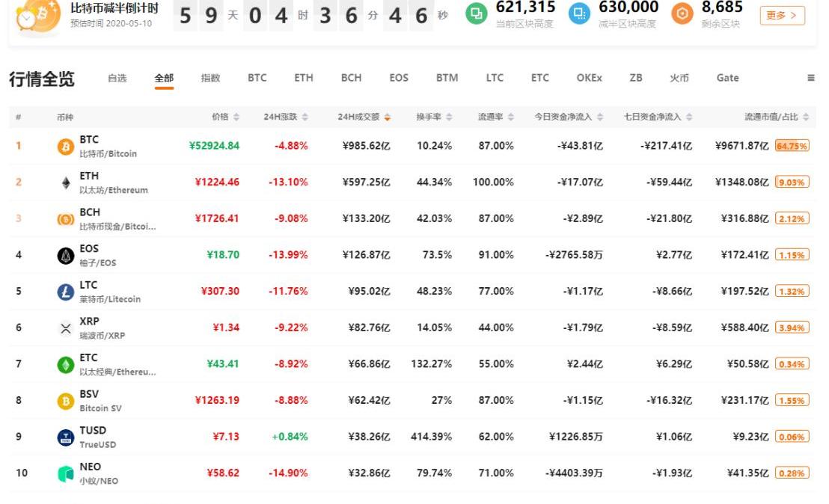
Task: Sort by 24H涨跌 column header
Action: (x=285, y=117)
